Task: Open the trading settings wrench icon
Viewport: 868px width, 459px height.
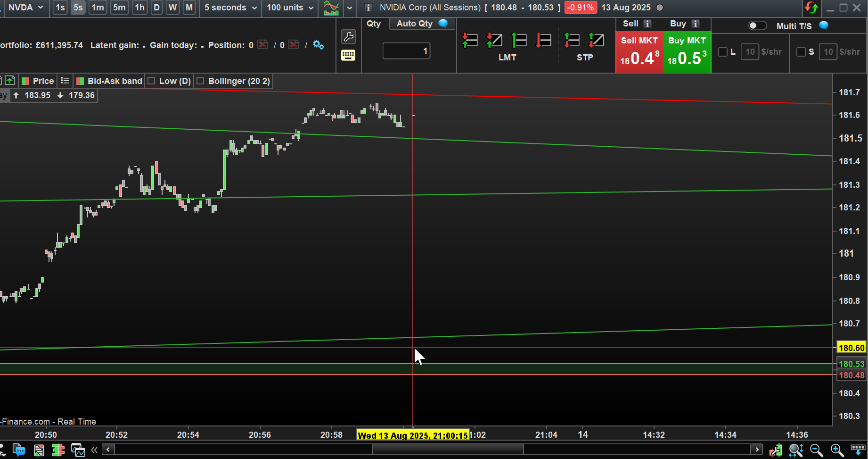Action: [348, 36]
